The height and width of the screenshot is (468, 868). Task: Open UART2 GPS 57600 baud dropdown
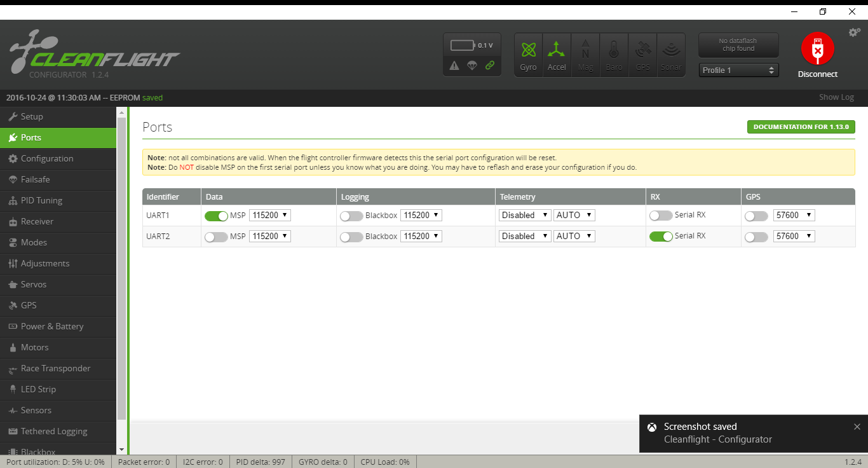tap(794, 236)
